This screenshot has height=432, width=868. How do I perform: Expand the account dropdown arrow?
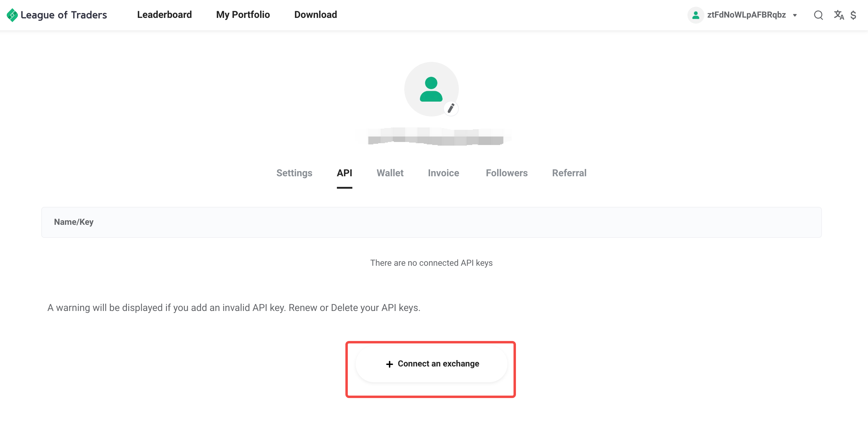[795, 15]
